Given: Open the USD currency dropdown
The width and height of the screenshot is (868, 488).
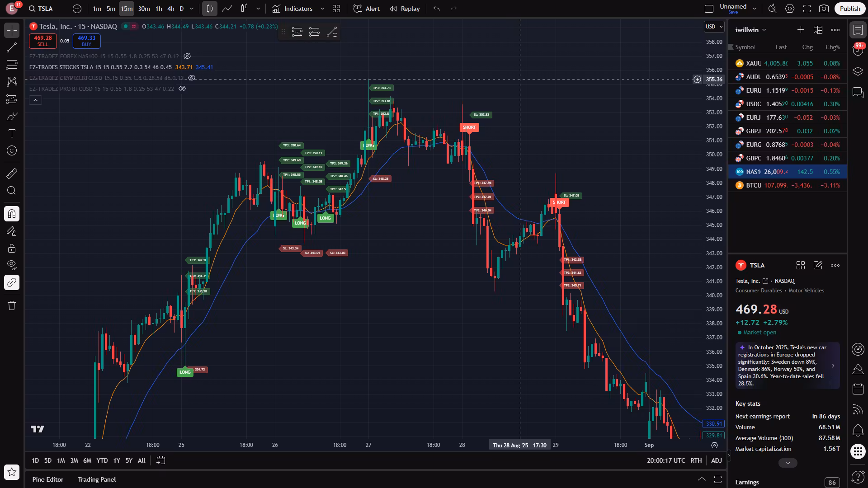Looking at the screenshot, I should [x=714, y=27].
